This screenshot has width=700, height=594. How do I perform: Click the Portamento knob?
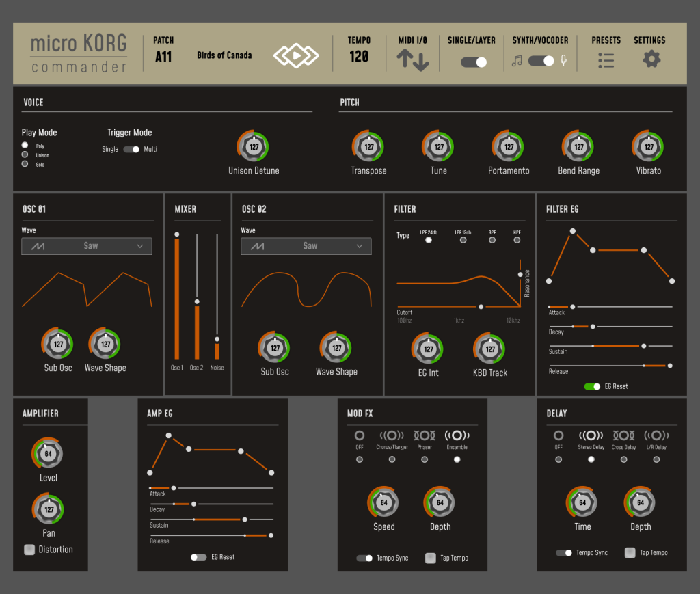pyautogui.click(x=509, y=146)
